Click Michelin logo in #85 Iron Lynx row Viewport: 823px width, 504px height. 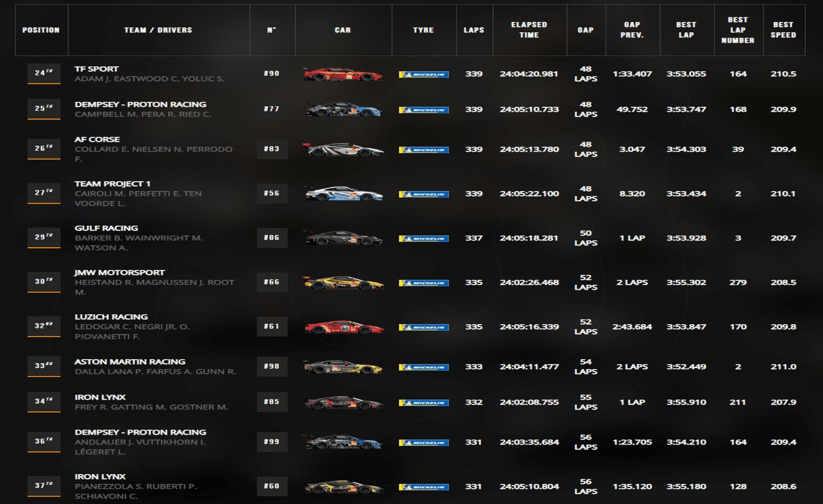point(424,403)
